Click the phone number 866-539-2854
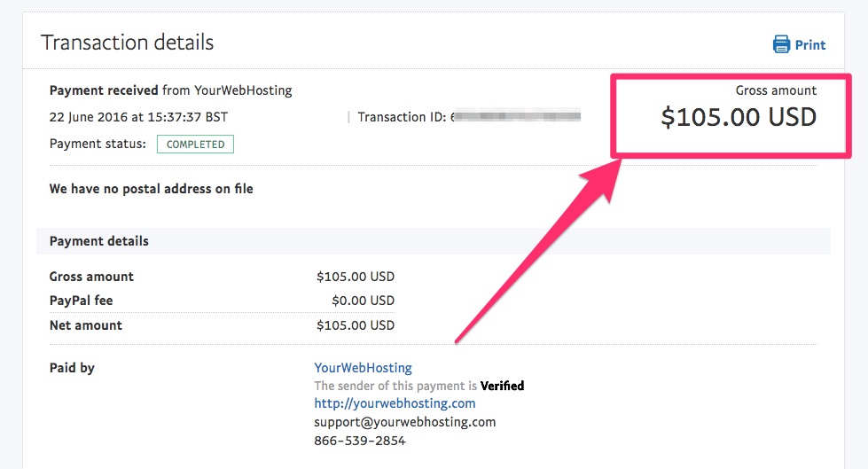Screen dimensions: 868x469 (360, 441)
